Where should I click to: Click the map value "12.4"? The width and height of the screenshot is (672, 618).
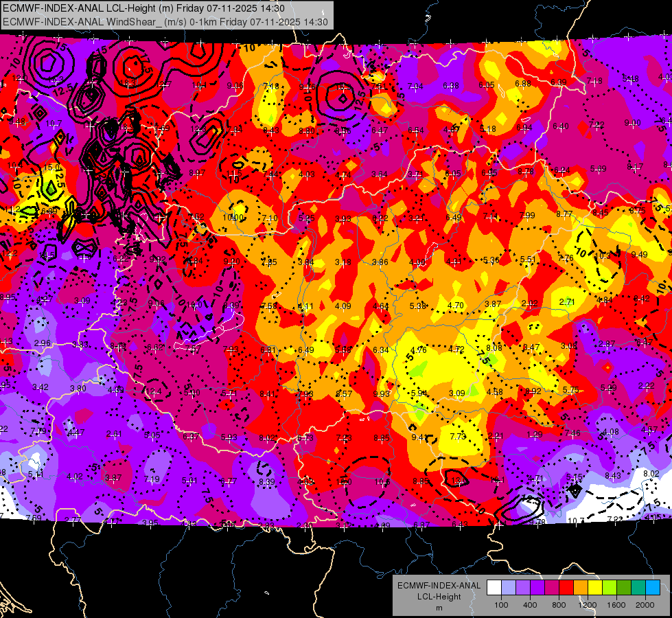click(x=154, y=391)
